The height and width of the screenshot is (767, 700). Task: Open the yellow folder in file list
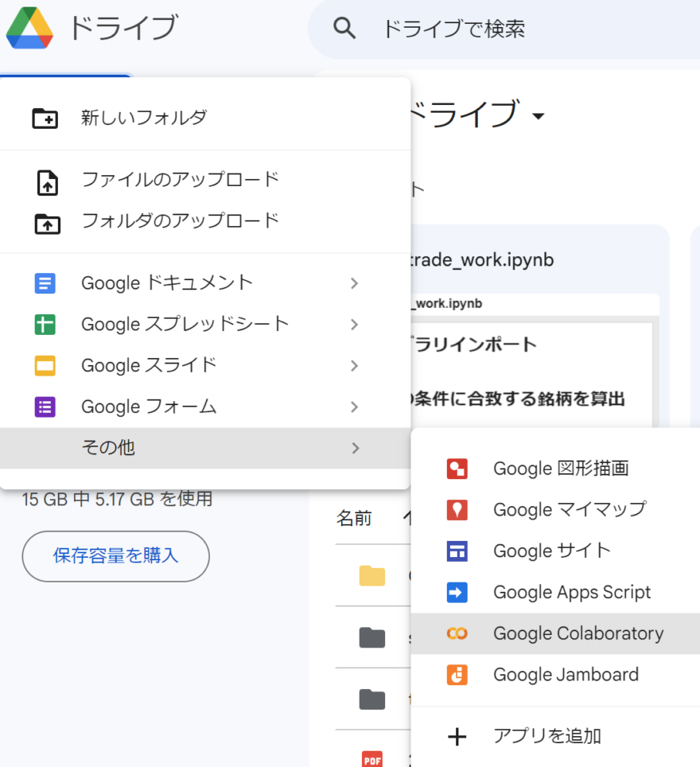[372, 576]
